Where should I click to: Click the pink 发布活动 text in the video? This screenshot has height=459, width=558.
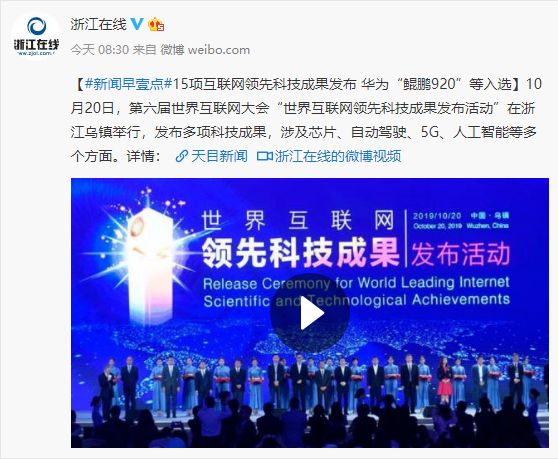(460, 254)
